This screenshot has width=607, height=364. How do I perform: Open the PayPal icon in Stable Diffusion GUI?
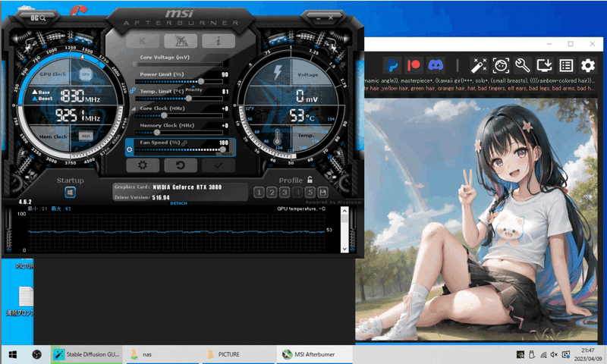392,65
